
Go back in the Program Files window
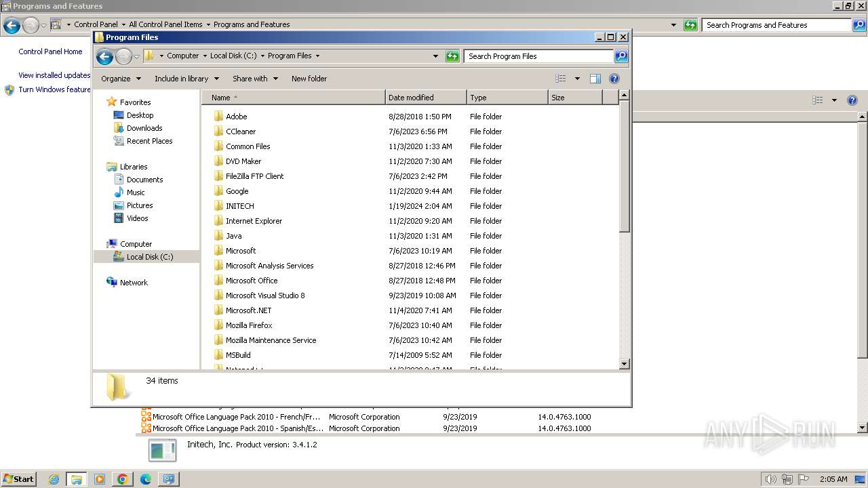(x=104, y=56)
